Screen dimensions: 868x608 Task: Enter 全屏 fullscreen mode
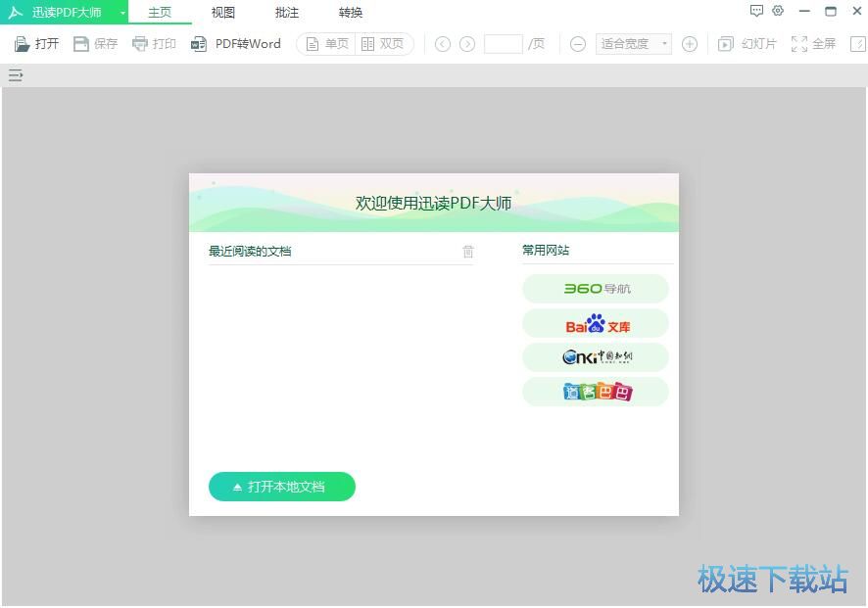coord(813,43)
